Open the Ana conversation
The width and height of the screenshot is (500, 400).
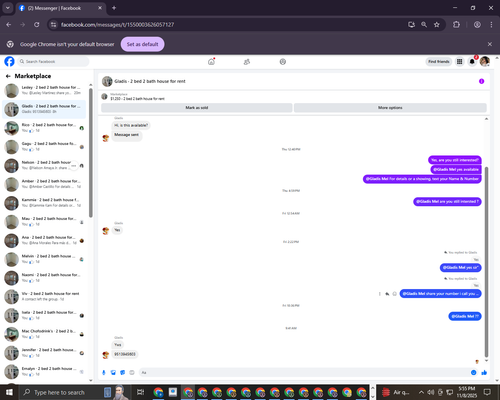coord(44,240)
